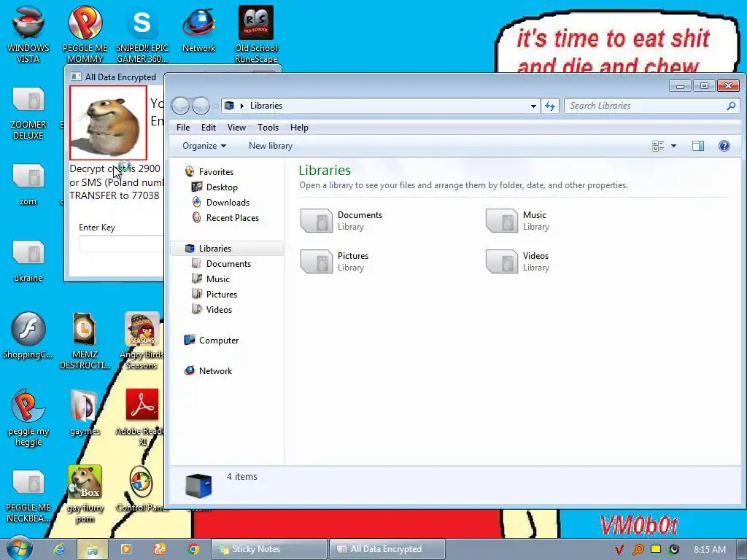Launch Google Chrome from the taskbar
Viewport: 747px width, 560px height.
click(193, 549)
